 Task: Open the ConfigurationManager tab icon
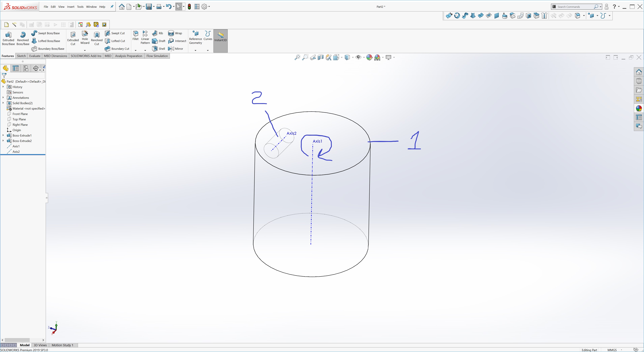(x=25, y=68)
